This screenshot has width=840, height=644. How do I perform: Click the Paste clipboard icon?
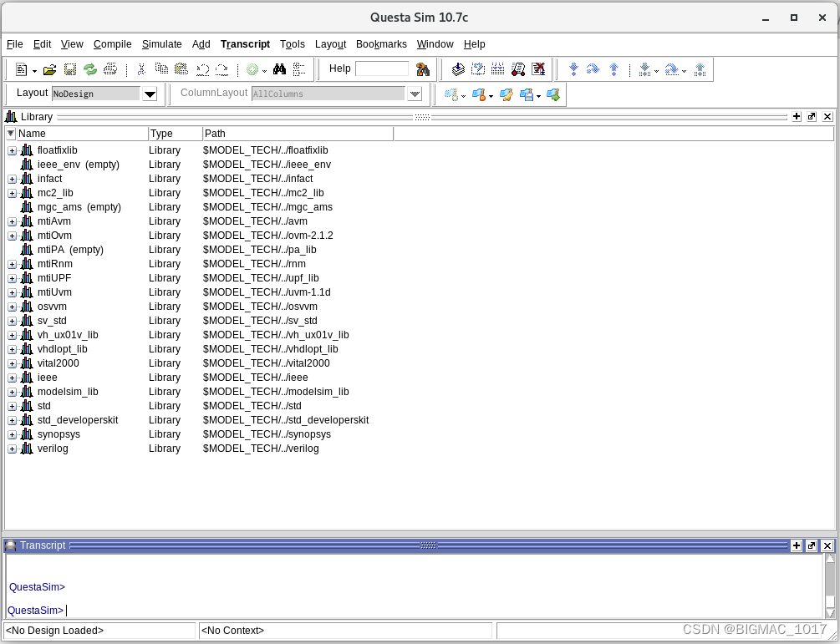point(181,68)
